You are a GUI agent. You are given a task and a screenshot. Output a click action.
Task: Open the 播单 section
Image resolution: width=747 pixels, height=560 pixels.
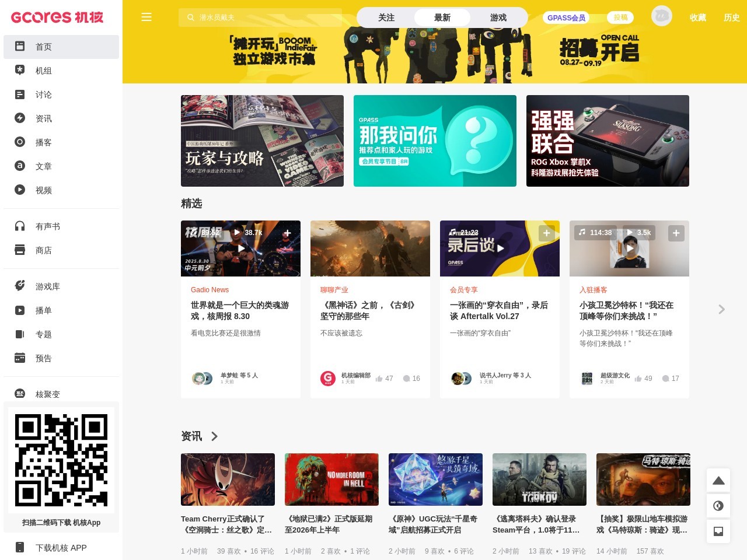click(x=61, y=310)
